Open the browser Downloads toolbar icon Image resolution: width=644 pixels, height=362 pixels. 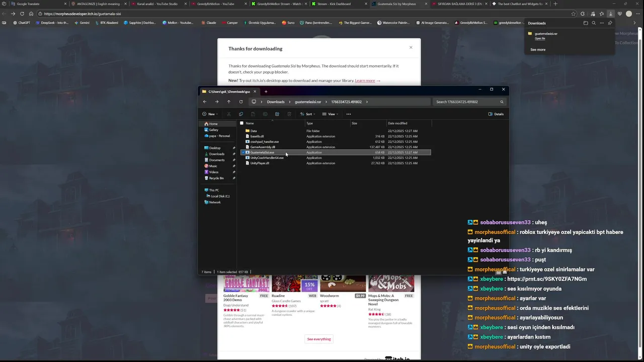(610, 14)
